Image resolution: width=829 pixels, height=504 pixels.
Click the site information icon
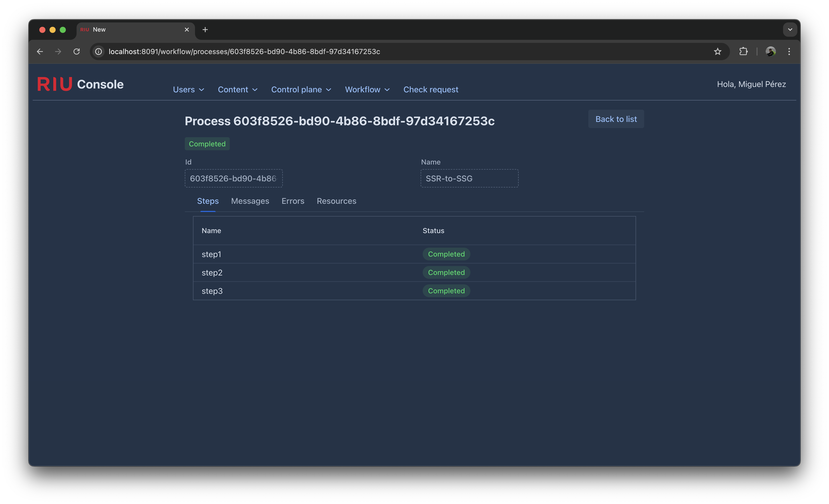[x=99, y=52]
